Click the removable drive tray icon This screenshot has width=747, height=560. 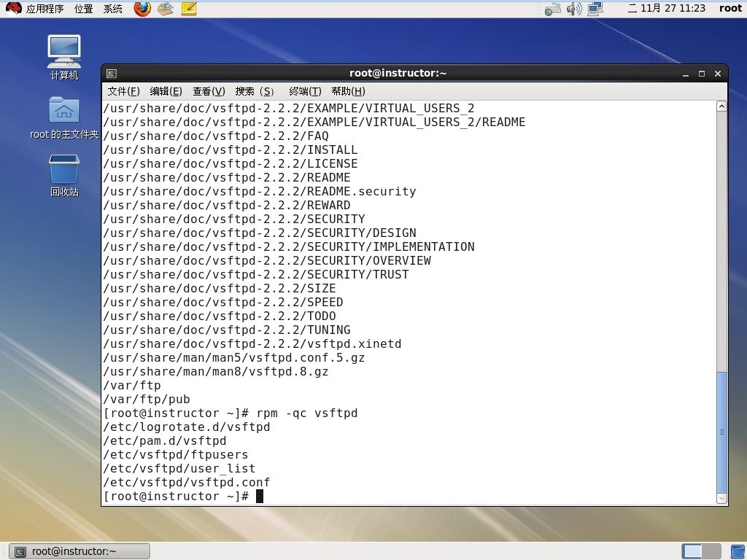coord(553,9)
